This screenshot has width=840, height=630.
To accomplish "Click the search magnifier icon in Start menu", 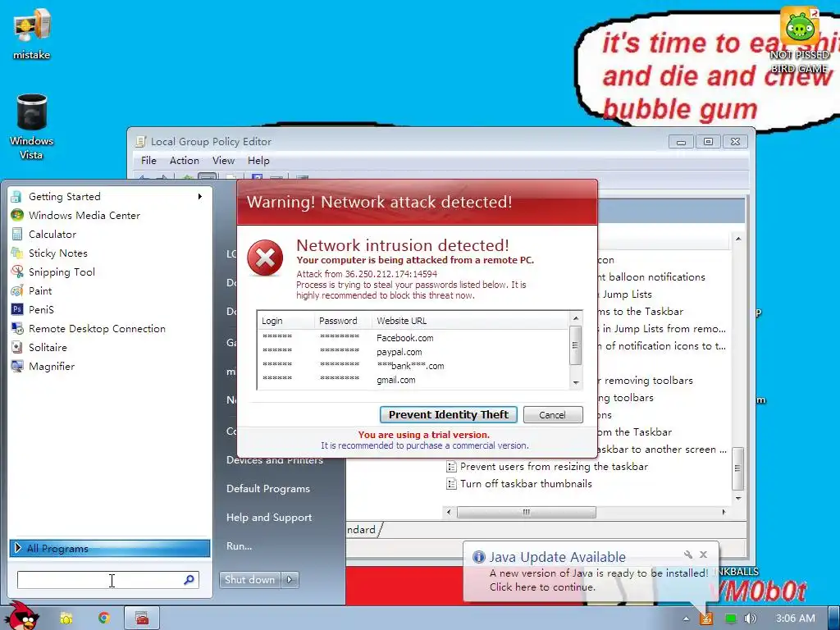I will pos(189,580).
